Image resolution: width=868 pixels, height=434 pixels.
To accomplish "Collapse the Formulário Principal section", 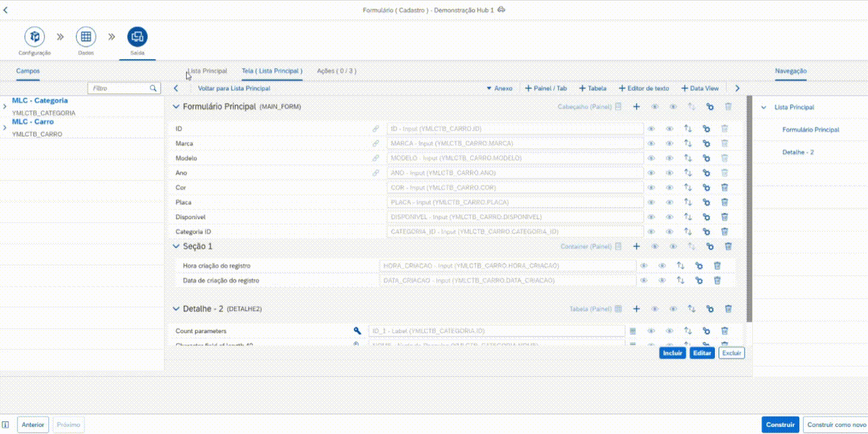I will (176, 107).
